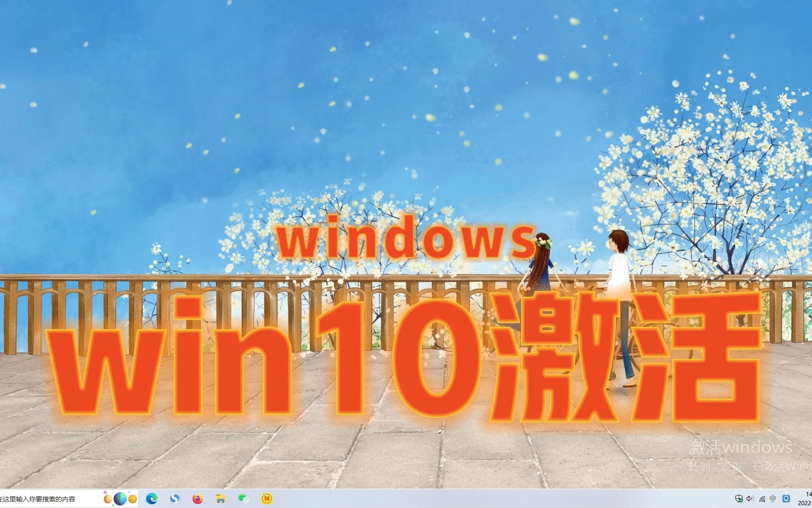Open the blue Q tray application
The width and height of the screenshot is (812, 508).
click(786, 499)
